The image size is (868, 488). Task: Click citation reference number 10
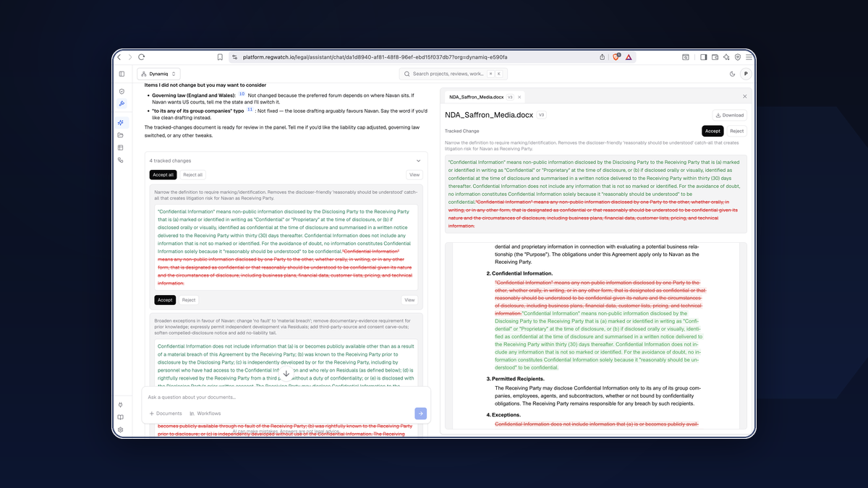(242, 95)
